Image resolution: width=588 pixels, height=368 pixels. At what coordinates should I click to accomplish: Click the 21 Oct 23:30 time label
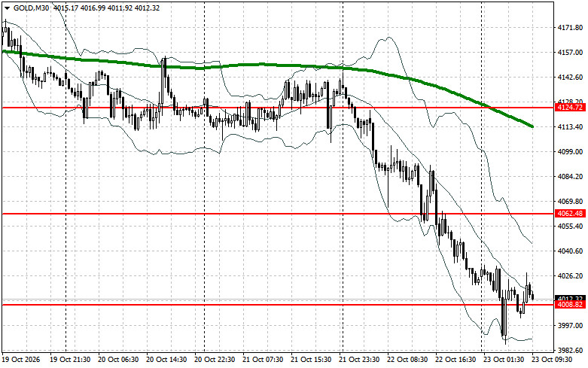click(359, 360)
